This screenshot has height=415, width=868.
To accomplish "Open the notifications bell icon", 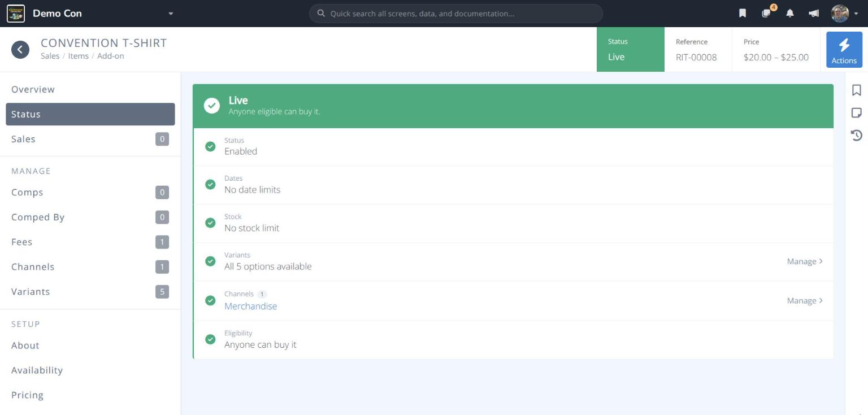I will (x=790, y=14).
